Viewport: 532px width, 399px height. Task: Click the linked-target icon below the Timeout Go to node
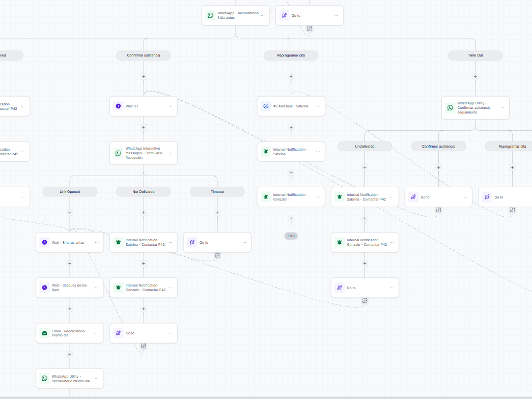pyautogui.click(x=217, y=255)
